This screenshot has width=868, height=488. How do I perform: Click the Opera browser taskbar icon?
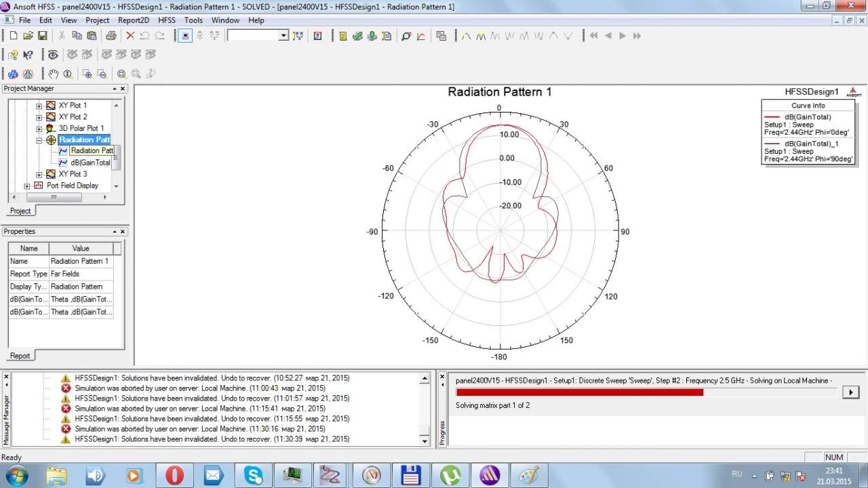(174, 475)
